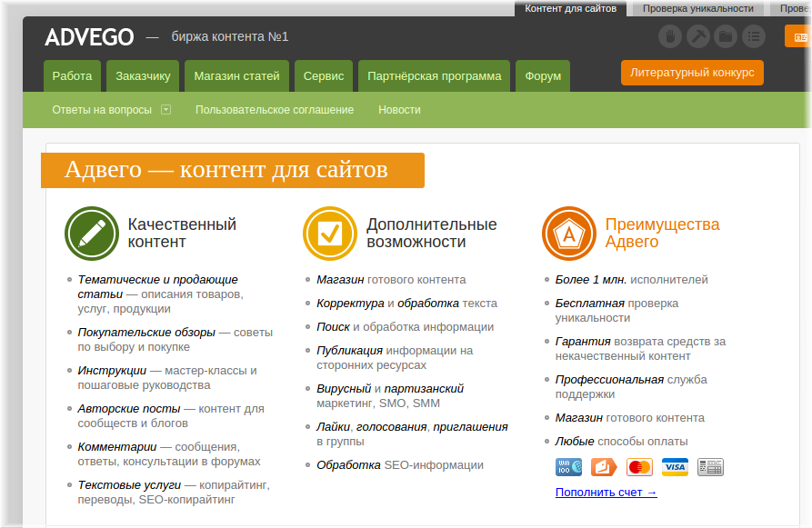This screenshot has width=812, height=528.
Task: Click the orange pentagon A icon
Action: click(569, 234)
